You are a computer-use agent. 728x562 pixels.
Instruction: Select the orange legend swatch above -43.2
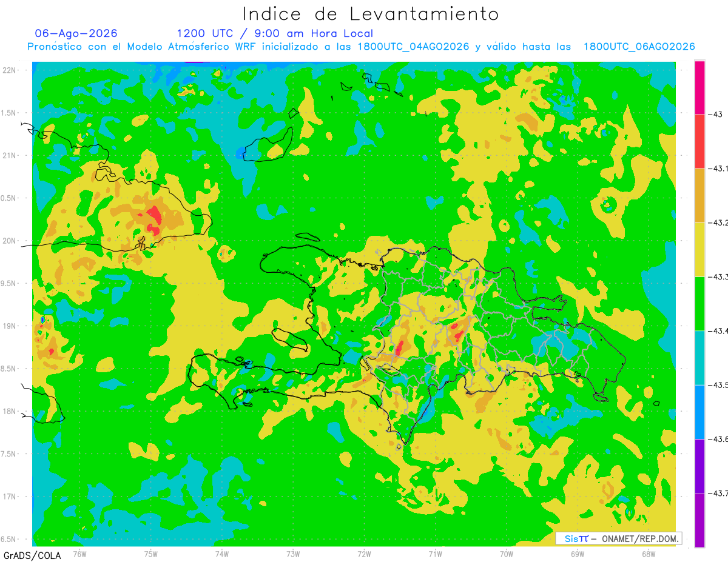coord(699,195)
